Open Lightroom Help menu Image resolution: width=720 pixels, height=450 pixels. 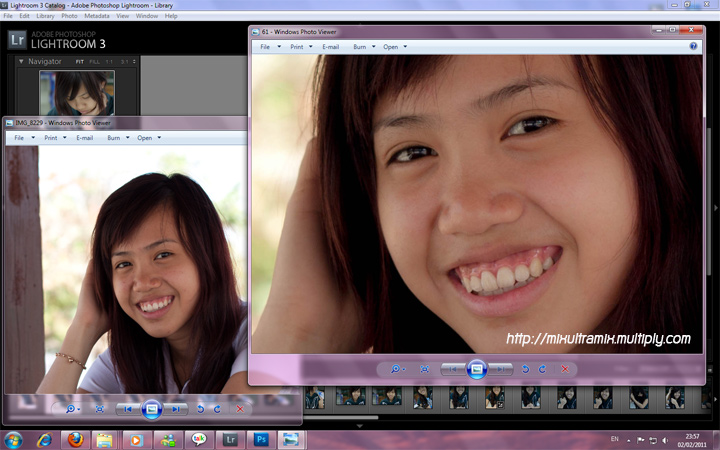171,16
